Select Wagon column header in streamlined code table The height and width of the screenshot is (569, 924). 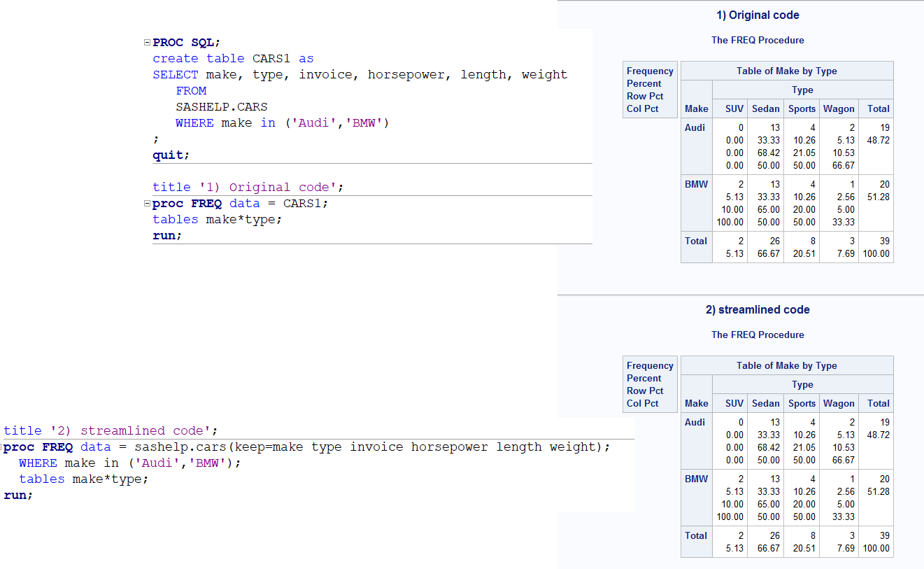tap(839, 403)
